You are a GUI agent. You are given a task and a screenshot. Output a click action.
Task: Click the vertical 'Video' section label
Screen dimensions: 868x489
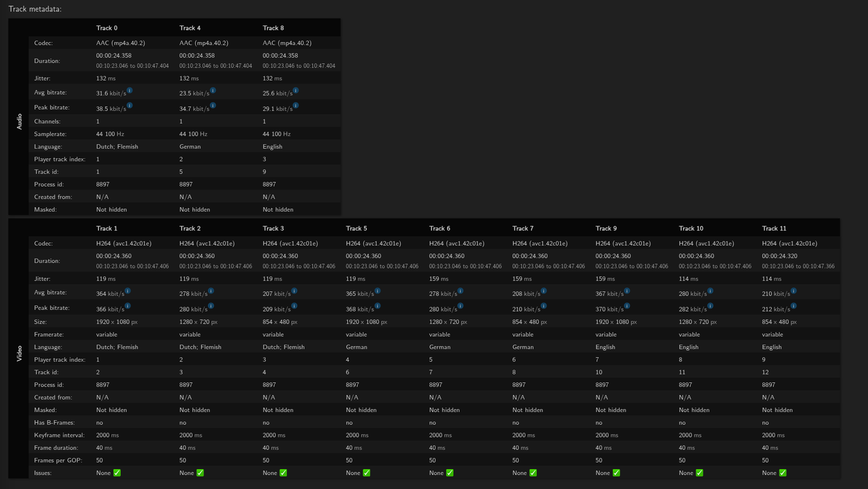tap(19, 353)
